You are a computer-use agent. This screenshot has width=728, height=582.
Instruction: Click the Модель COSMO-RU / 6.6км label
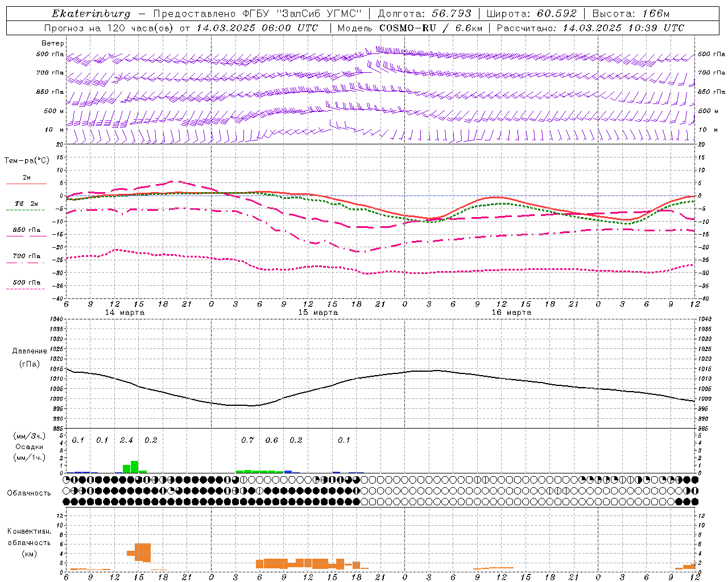(x=409, y=28)
